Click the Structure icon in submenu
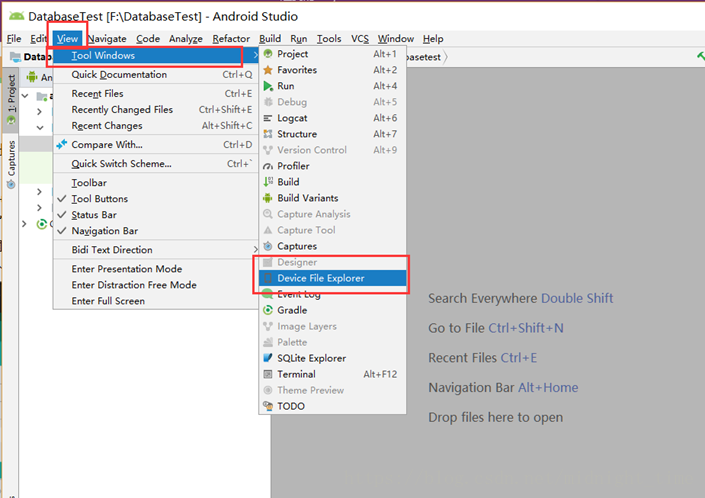705x498 pixels. click(x=268, y=134)
